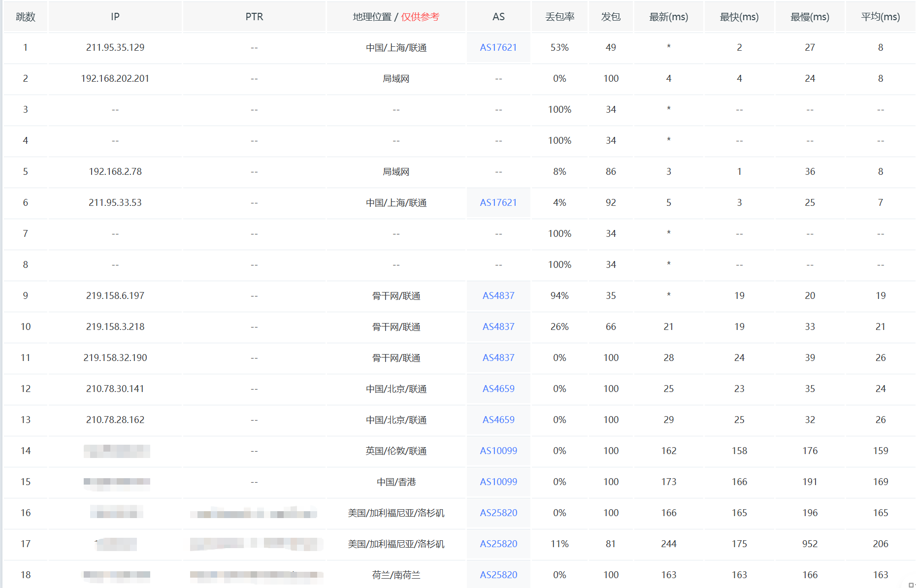Click the 中国/香港 location cell

396,482
